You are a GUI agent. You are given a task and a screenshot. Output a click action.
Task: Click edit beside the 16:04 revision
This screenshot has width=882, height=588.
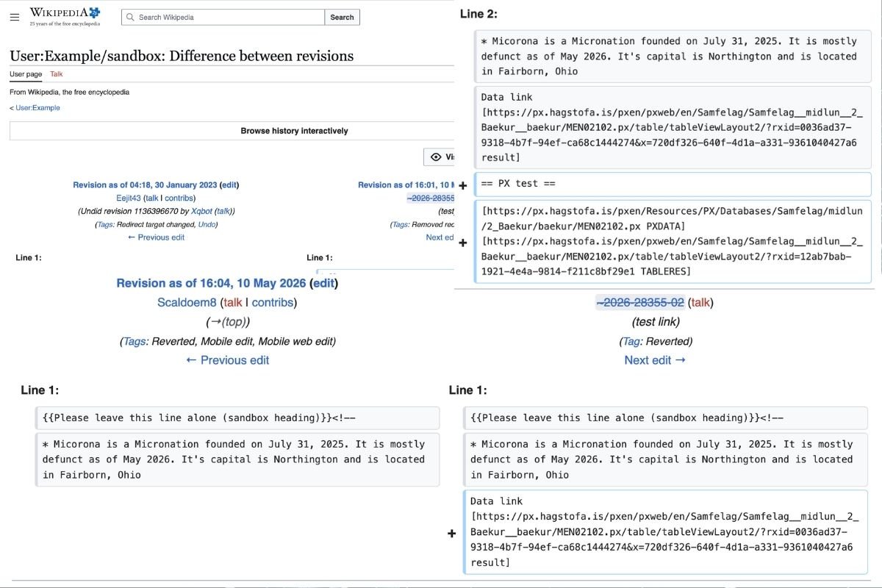click(x=324, y=283)
